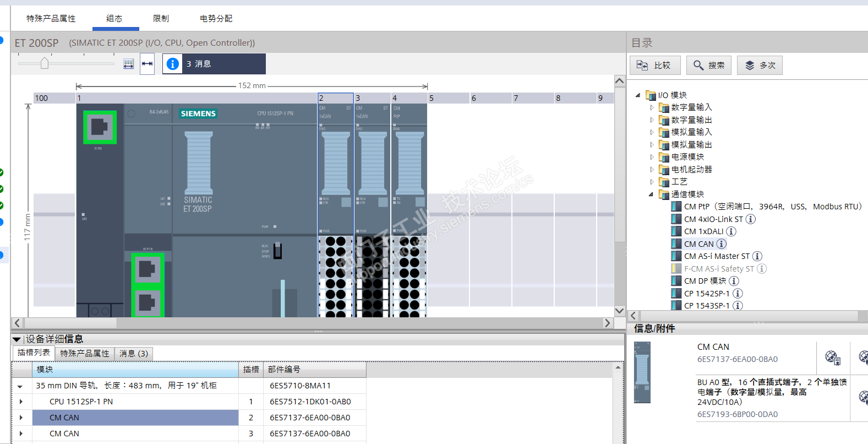Open info icon beside CM DP 模块
The image size is (868, 444).
[x=734, y=281]
